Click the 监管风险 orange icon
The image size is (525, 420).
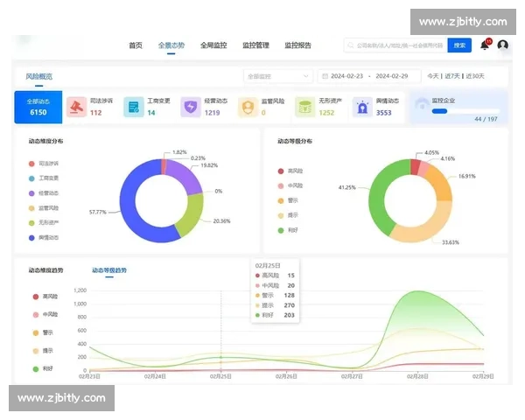[248, 107]
